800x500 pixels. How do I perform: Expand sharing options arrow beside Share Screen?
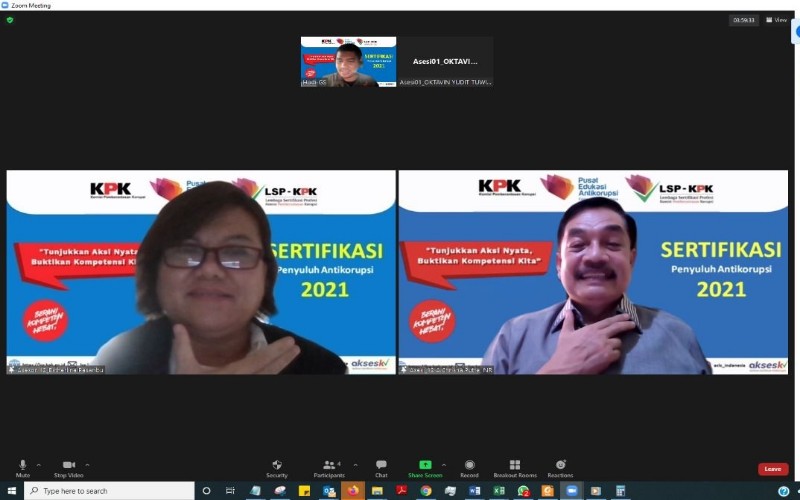coord(444,465)
